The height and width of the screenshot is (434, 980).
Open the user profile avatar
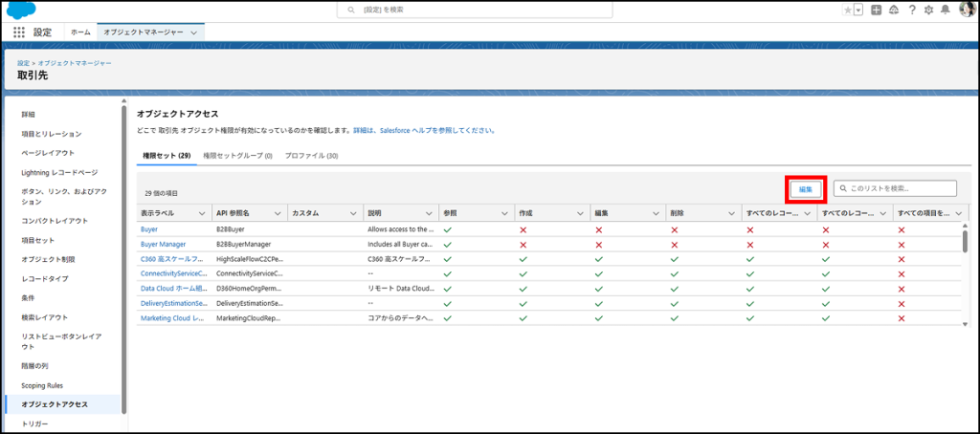pyautogui.click(x=966, y=10)
